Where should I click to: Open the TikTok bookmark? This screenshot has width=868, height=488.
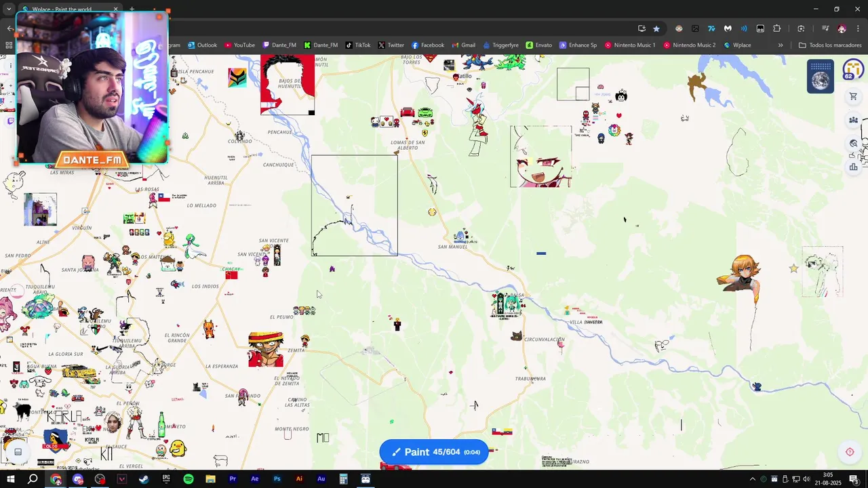(358, 45)
